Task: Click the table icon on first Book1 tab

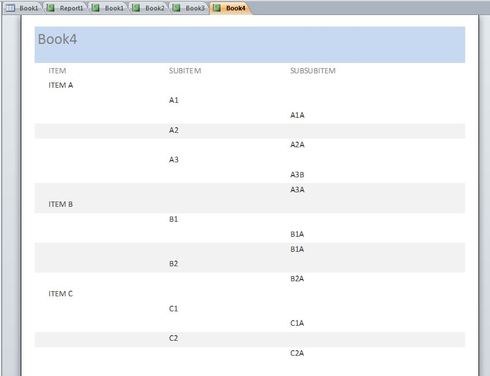Action: [x=11, y=8]
